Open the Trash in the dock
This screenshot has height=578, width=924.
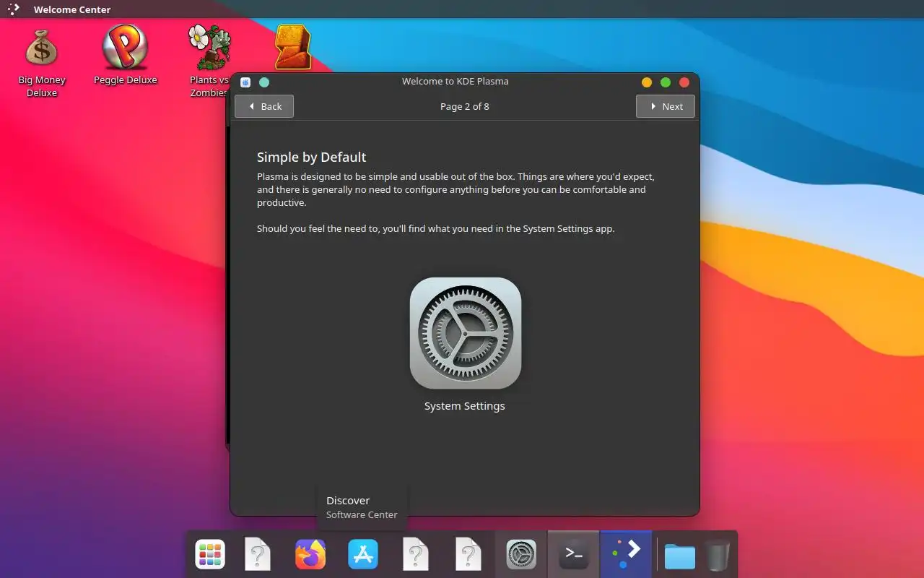(x=717, y=556)
